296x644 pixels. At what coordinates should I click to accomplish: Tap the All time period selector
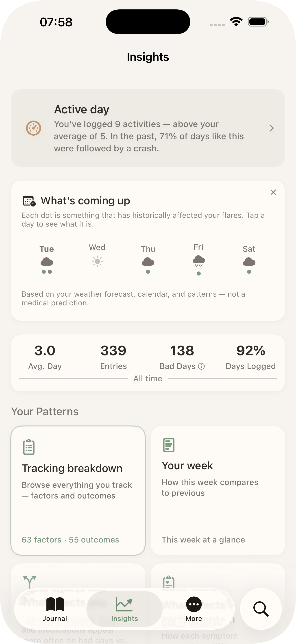[x=148, y=379]
